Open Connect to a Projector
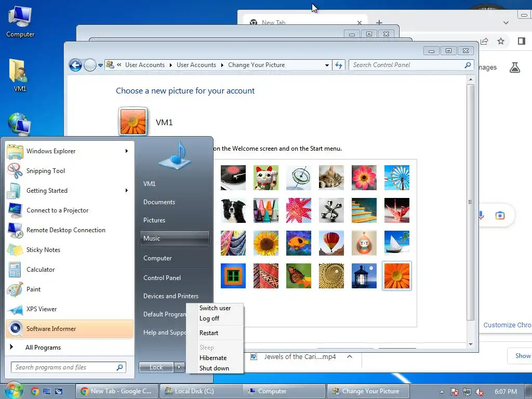Viewport: 532px width, 399px height. (70, 210)
